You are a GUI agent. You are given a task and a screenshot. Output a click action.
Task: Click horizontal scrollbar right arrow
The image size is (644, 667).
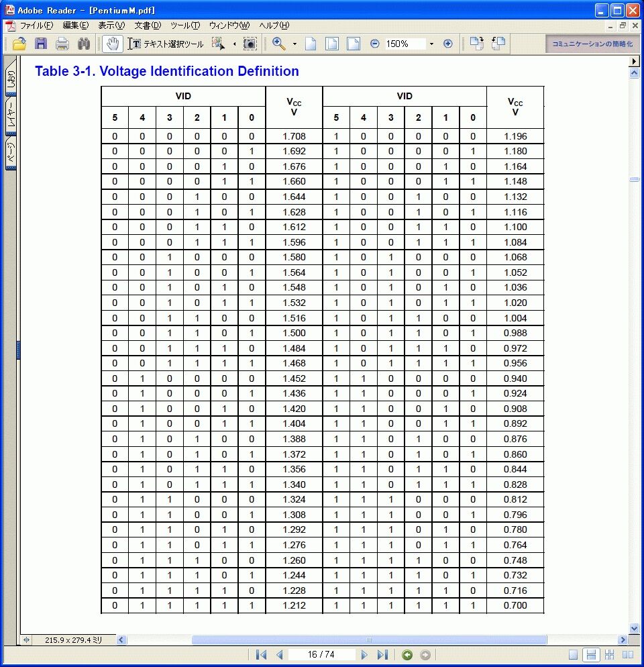[623, 639]
